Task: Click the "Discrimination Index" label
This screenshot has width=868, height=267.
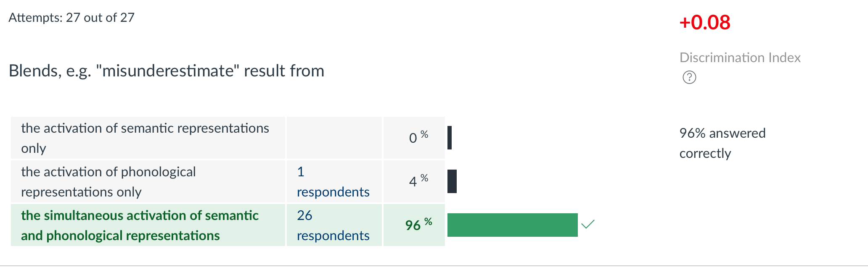Action: [740, 58]
